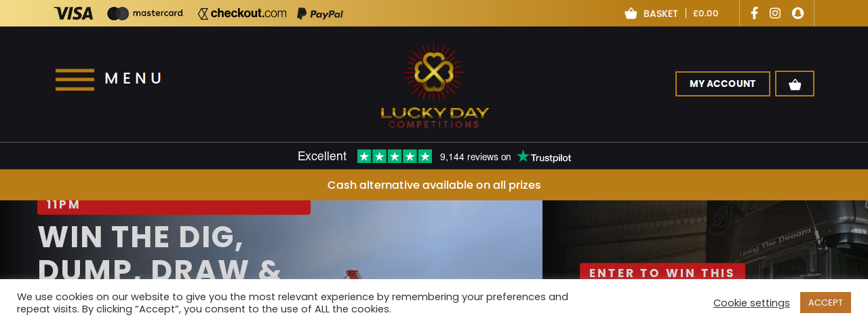Click the checkout.com logo
This screenshot has height=326, width=868.
(242, 14)
